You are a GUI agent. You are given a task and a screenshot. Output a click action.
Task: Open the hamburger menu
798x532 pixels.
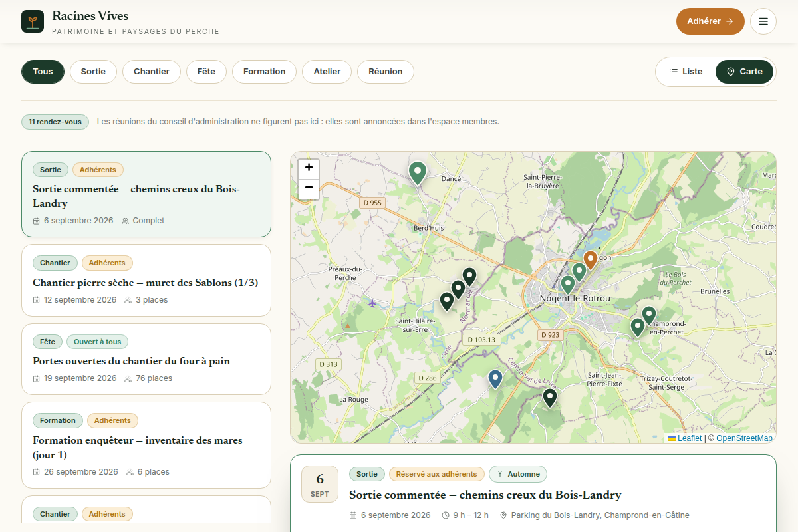(x=763, y=21)
